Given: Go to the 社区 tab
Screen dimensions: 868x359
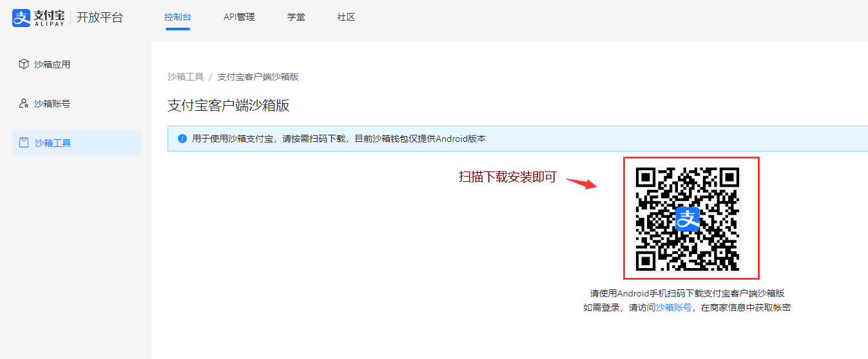Looking at the screenshot, I should [346, 17].
